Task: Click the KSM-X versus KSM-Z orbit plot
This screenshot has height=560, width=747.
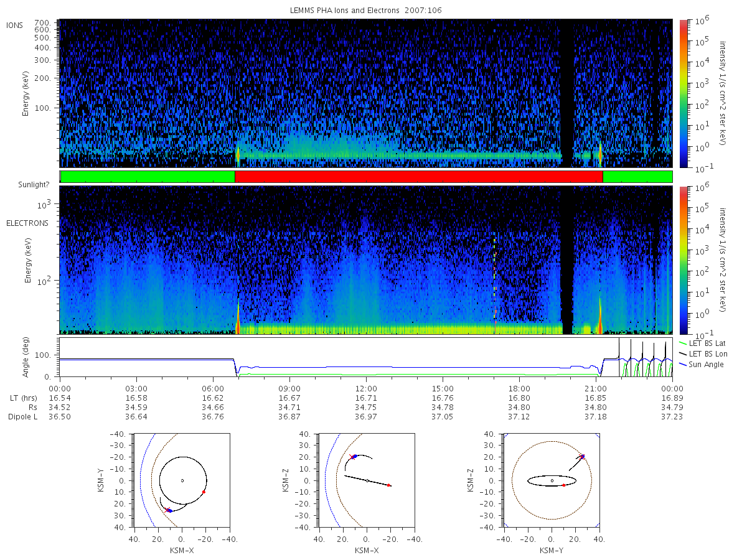Action: pos(366,480)
